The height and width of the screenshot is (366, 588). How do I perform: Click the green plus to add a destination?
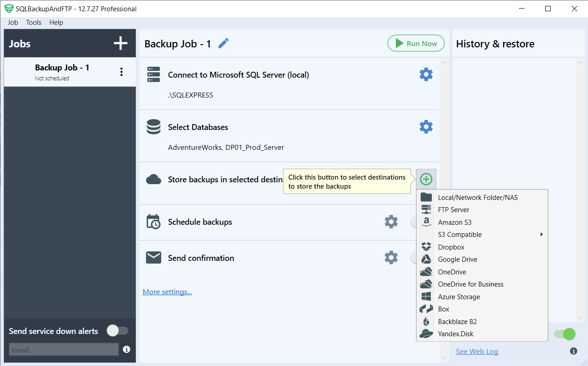point(426,179)
